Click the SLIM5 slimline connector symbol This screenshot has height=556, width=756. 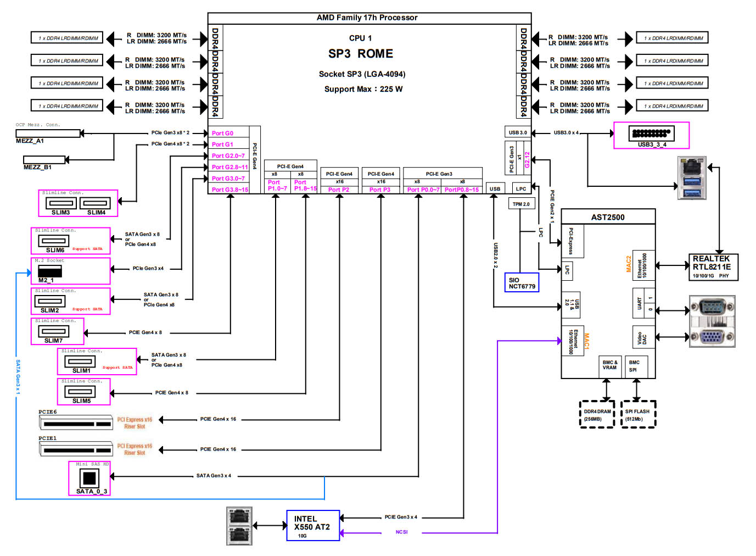click(80, 392)
